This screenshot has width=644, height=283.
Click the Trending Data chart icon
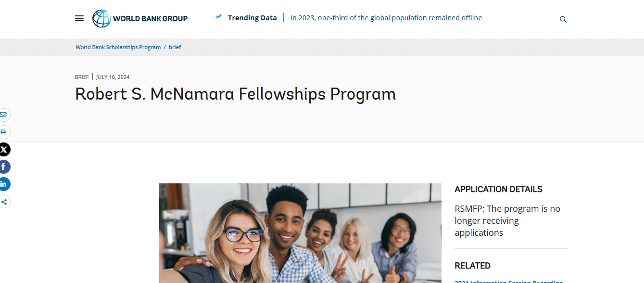click(x=218, y=16)
